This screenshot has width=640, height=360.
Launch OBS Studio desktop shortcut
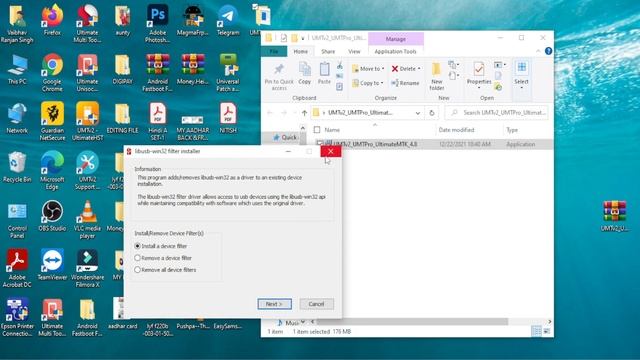pyautogui.click(x=52, y=216)
